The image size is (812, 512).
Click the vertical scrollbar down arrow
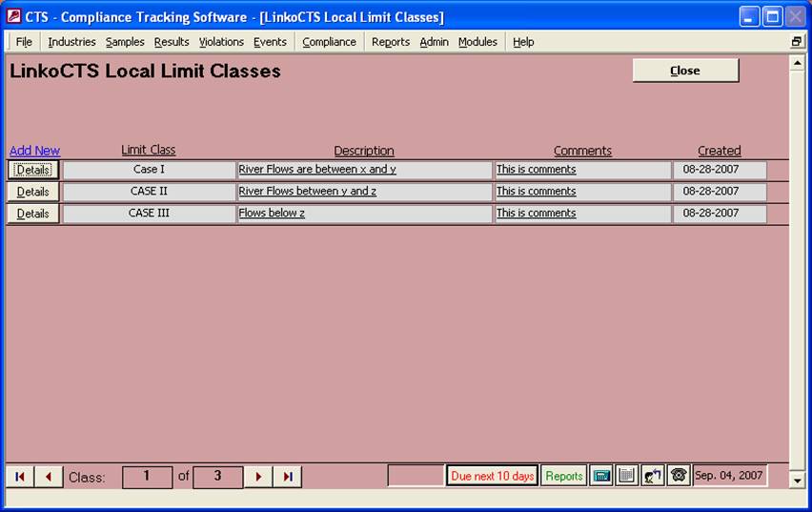[x=797, y=481]
